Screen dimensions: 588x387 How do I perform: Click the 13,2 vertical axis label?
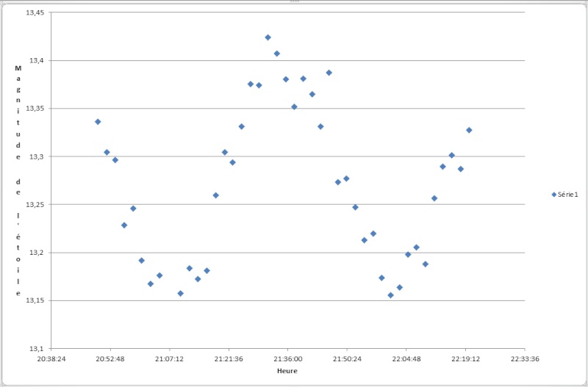pyautogui.click(x=37, y=253)
